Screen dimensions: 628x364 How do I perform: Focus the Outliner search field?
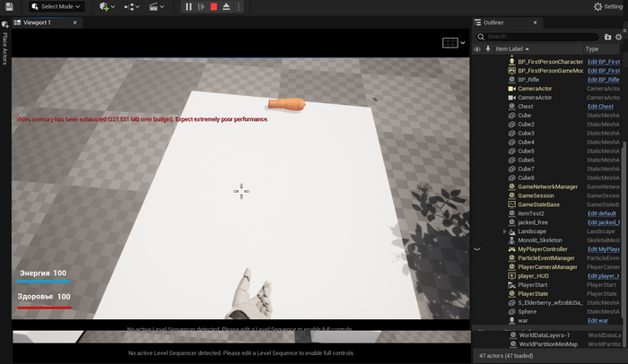coord(537,37)
